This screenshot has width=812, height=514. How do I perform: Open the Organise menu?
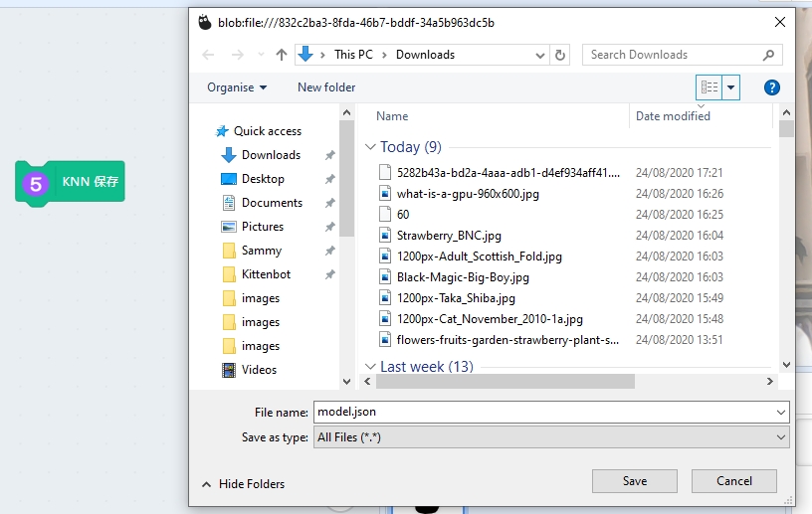click(x=237, y=87)
